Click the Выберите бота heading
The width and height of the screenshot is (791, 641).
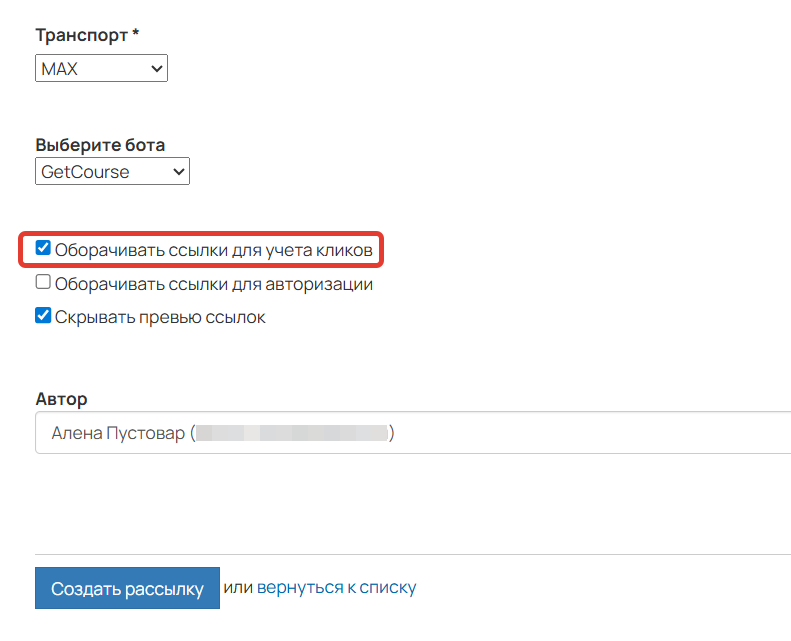[x=100, y=145]
